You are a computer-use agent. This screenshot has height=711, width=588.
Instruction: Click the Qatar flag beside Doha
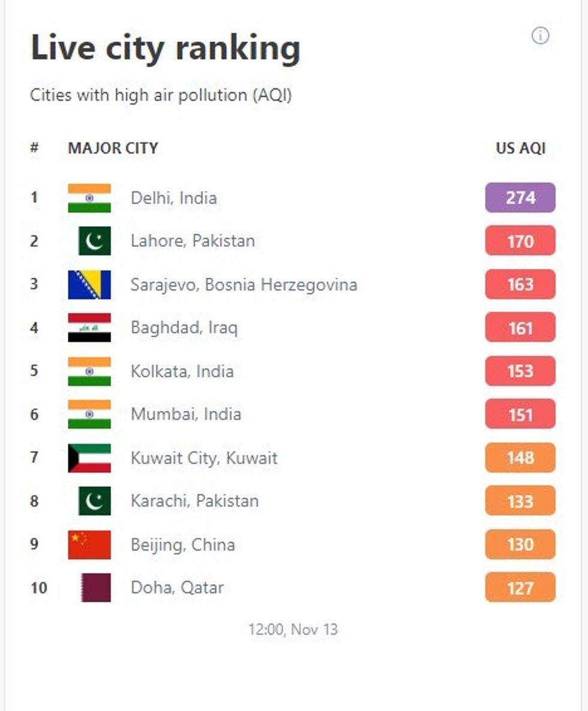[95, 587]
